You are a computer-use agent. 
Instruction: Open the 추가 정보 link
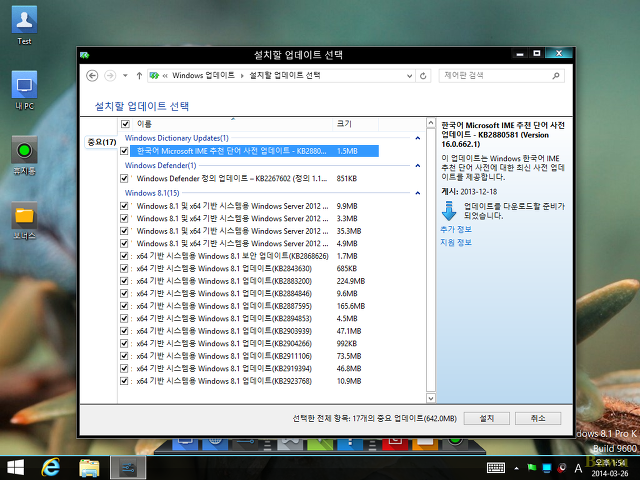[456, 229]
